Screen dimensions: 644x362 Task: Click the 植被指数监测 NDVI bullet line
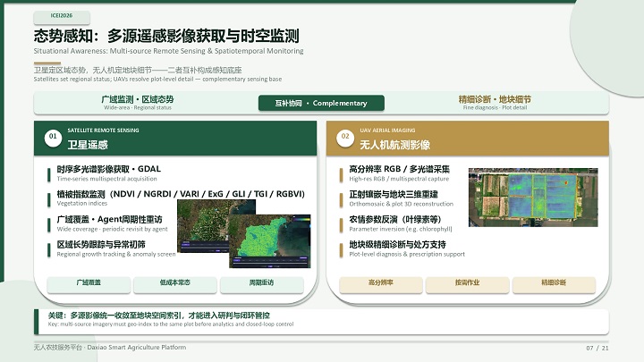point(181,194)
